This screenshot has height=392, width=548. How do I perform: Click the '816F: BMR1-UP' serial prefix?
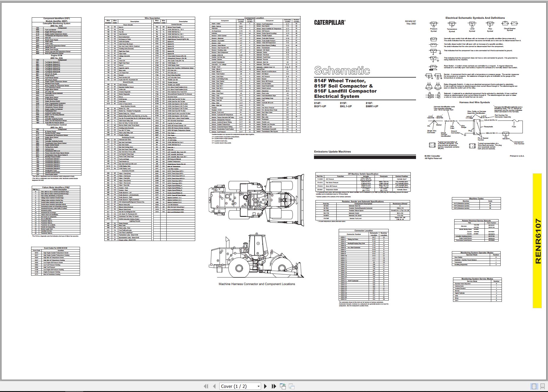(x=372, y=105)
